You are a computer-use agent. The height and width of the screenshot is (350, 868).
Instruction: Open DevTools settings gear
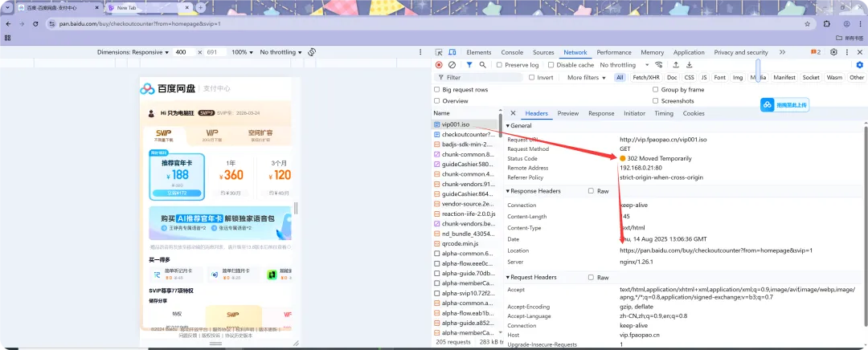coord(833,52)
